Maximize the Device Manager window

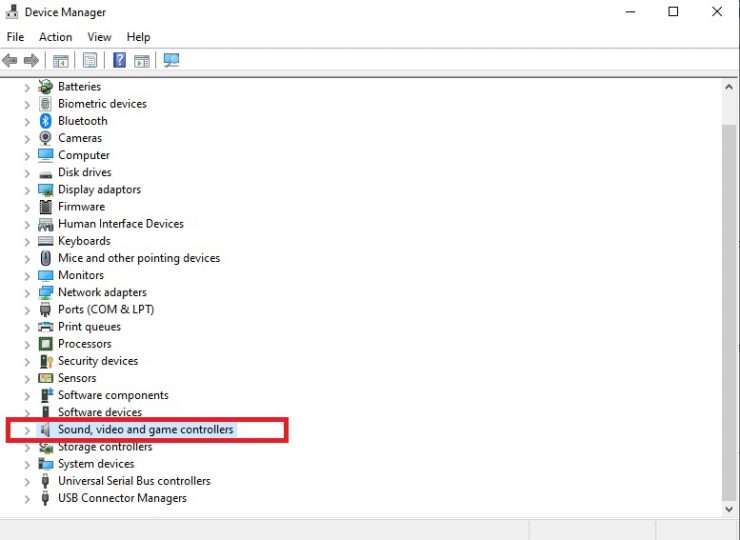pyautogui.click(x=673, y=11)
